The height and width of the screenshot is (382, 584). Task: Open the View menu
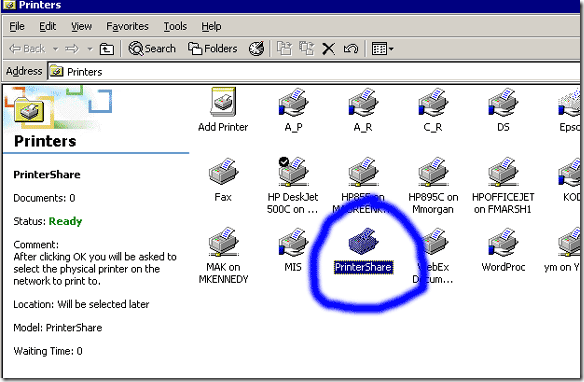(81, 26)
